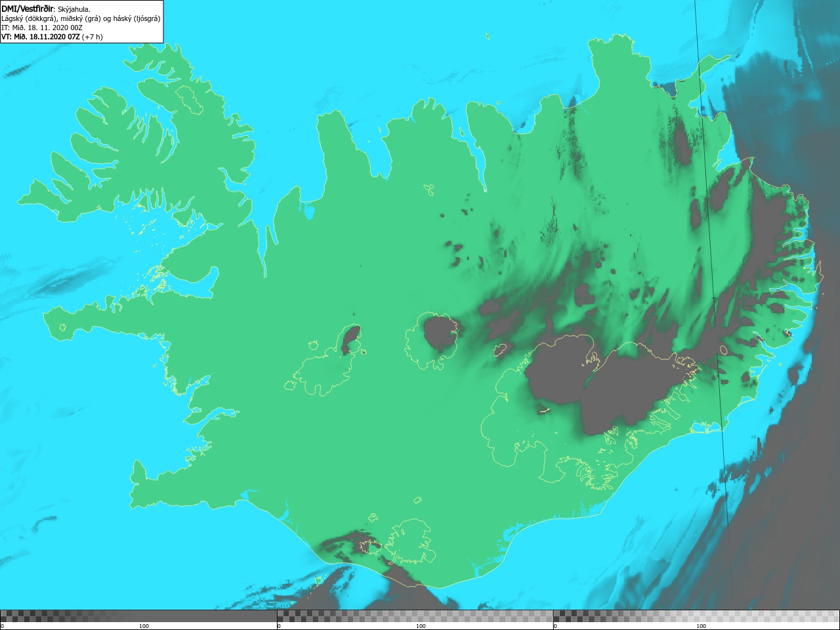Viewport: 840px width, 630px height.
Task: Click the "IT: Mið. 18. 11. 2020 00Z" line
Action: [42, 28]
